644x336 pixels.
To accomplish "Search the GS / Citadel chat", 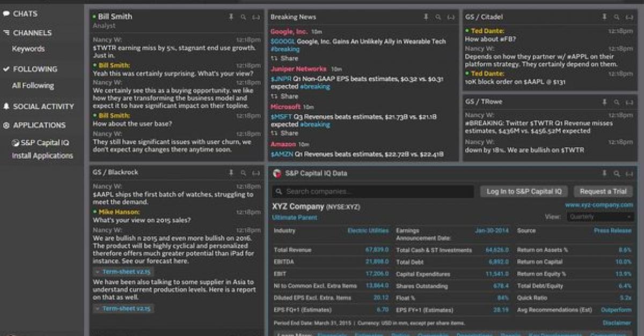I will click(617, 17).
